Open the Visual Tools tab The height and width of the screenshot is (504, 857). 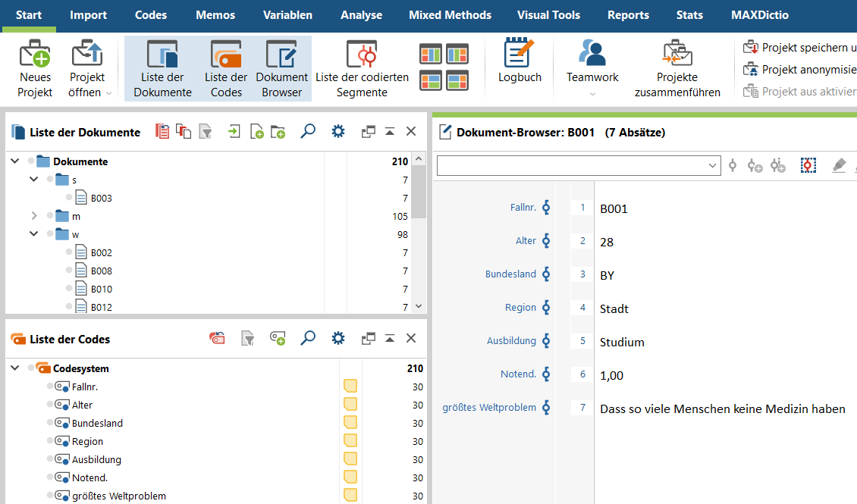click(x=548, y=15)
